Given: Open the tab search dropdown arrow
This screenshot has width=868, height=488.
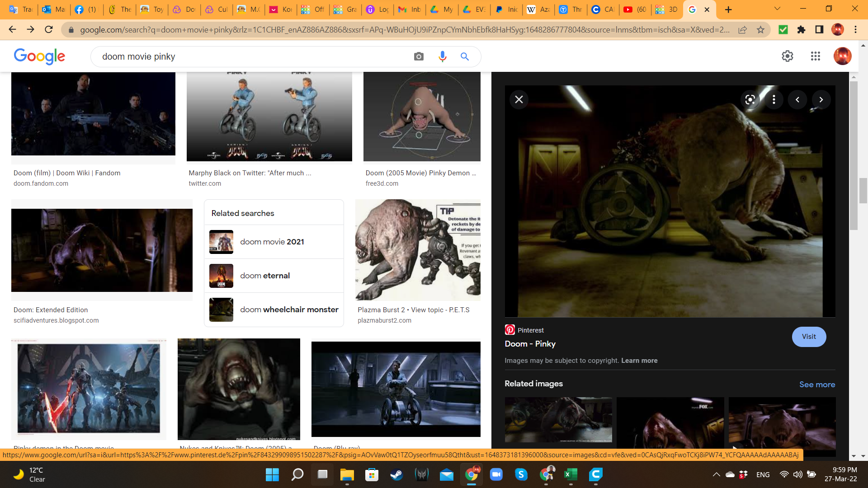Looking at the screenshot, I should tap(777, 9).
